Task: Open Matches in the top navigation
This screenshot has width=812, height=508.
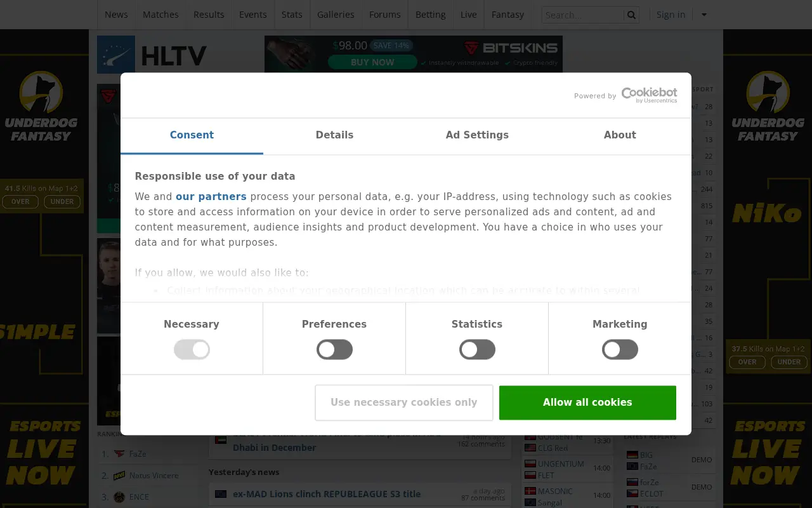Action: coord(160,15)
